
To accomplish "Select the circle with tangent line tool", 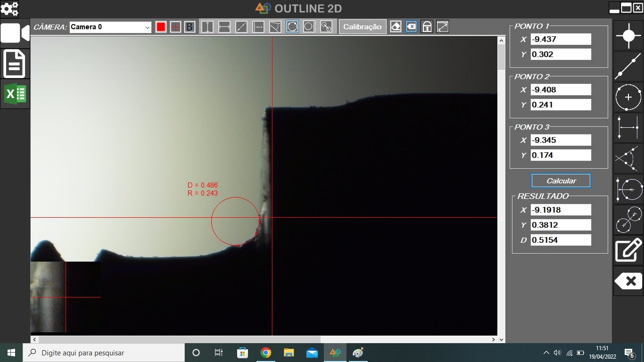I will coord(309,27).
